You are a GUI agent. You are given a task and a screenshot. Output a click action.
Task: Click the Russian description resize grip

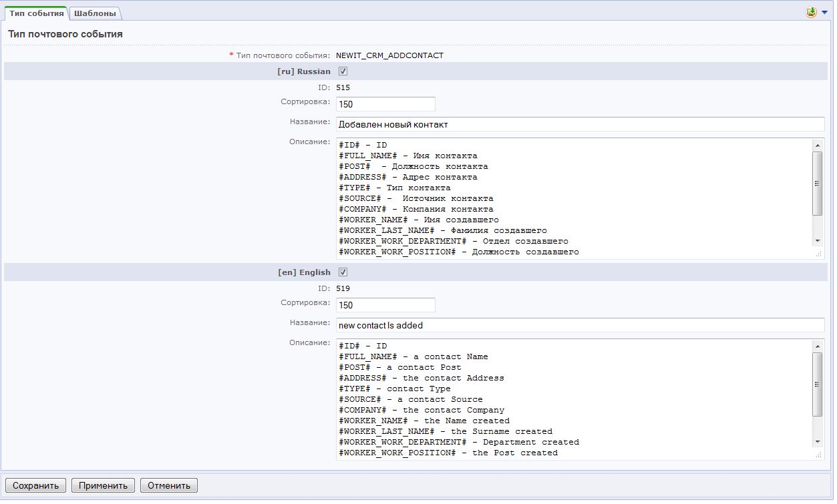click(818, 254)
